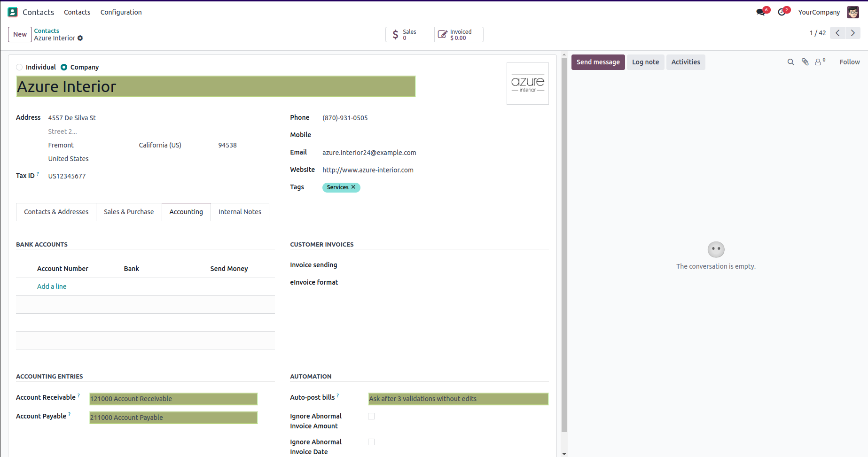Click the Account Number column header

click(x=63, y=269)
